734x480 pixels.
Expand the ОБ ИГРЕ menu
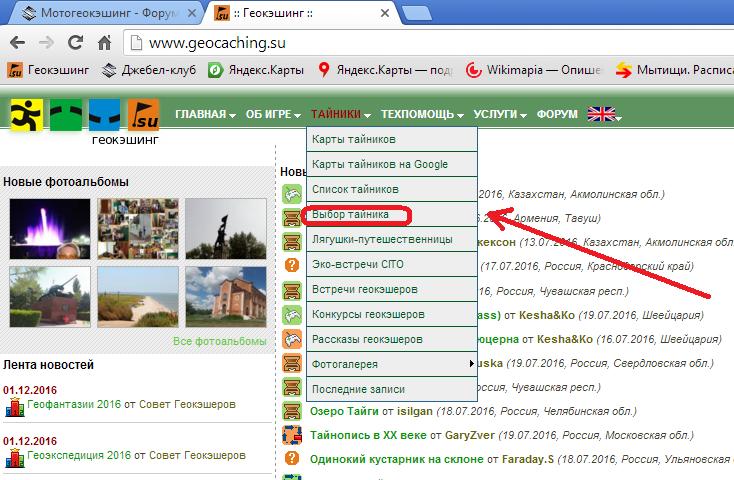click(273, 114)
